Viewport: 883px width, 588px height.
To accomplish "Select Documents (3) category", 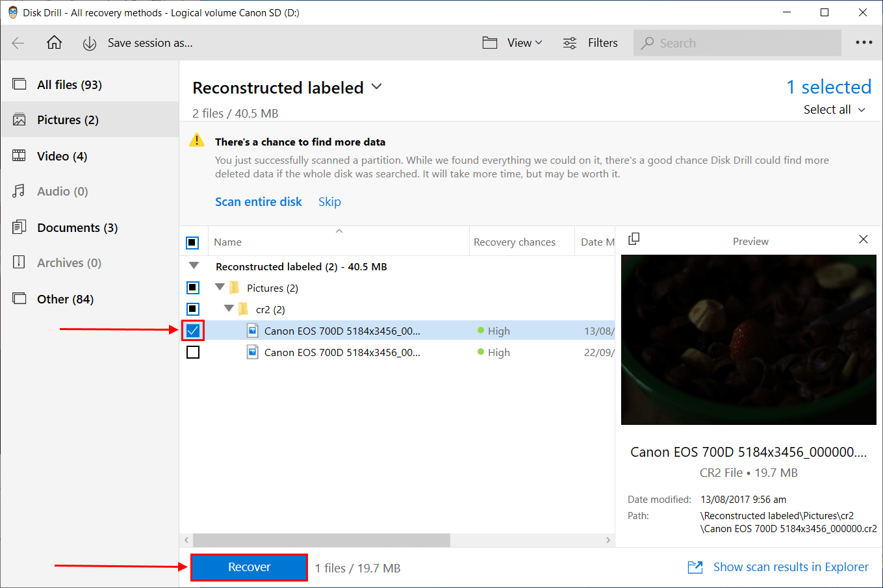I will (x=90, y=227).
